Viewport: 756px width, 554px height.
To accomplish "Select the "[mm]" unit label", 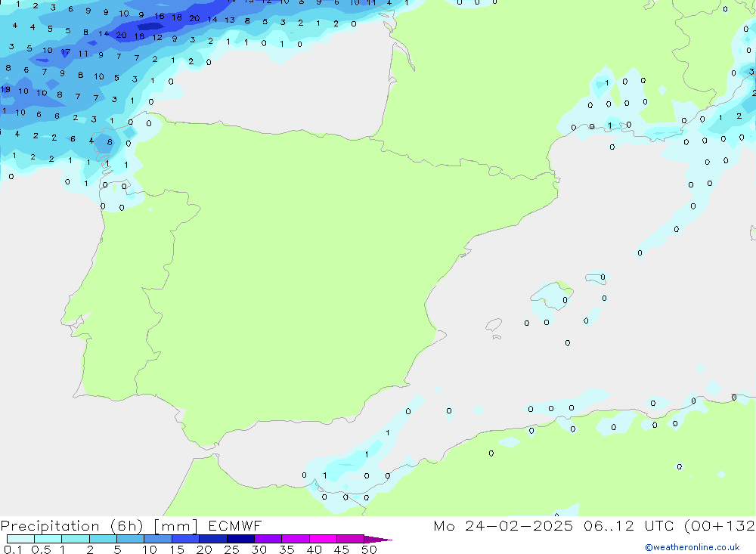I will [x=176, y=526].
